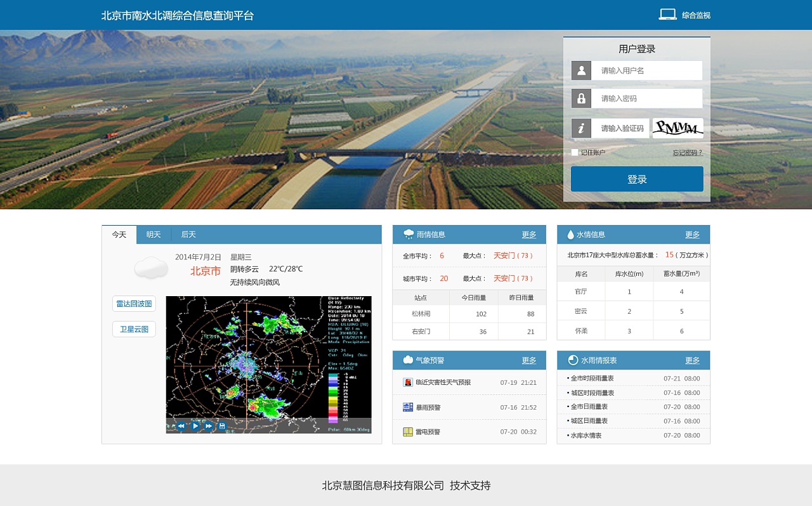Select the 右安门 station row
This screenshot has width=812, height=506.
pyautogui.click(x=469, y=332)
